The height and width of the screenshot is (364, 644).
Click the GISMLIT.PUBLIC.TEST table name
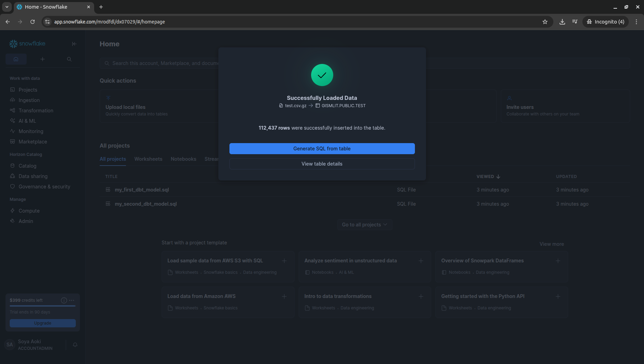344,106
